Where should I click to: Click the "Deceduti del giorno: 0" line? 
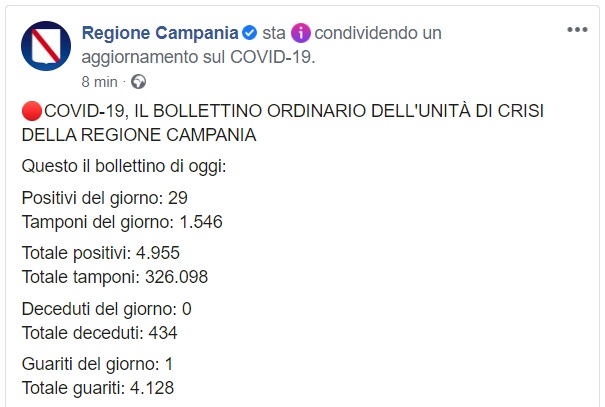106,309
